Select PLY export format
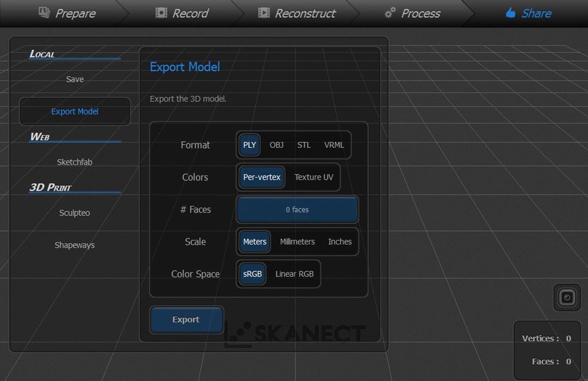 point(249,145)
